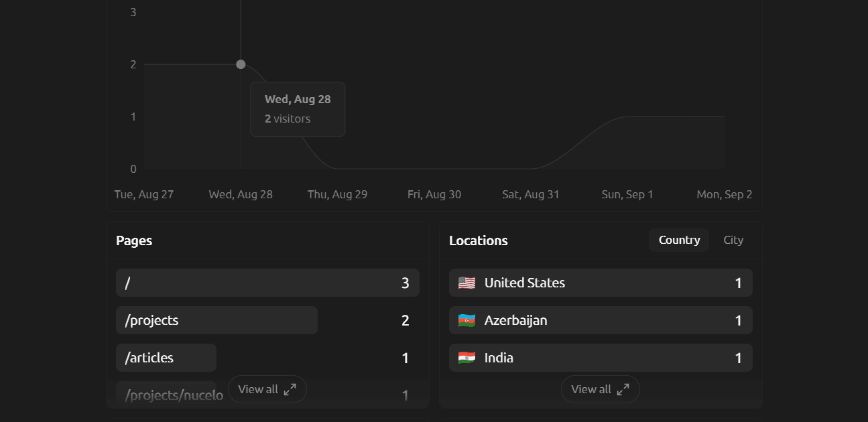Viewport: 868px width, 422px height.
Task: Click the Tue, Aug 27 axis label
Action: [144, 194]
